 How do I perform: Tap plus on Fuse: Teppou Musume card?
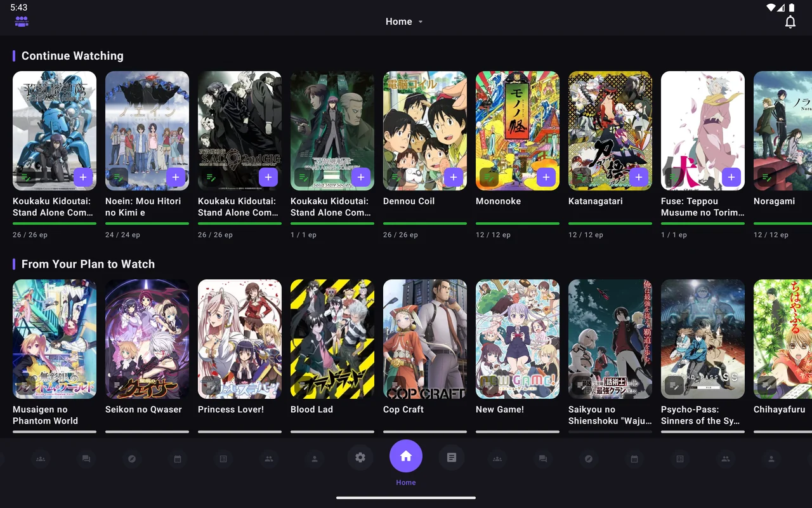click(731, 177)
